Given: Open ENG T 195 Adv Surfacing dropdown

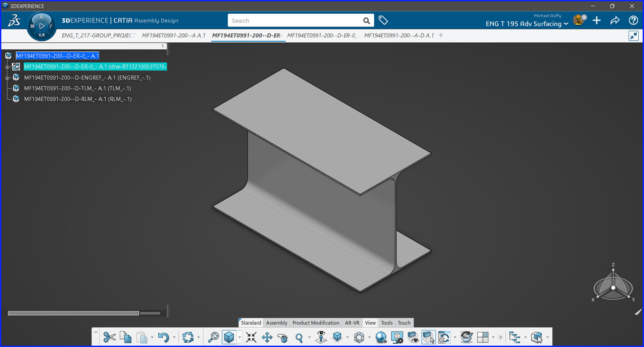Looking at the screenshot, I should pos(527,24).
